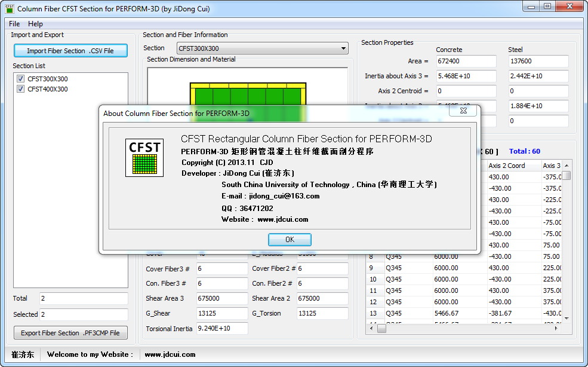
Task: Click Export Fiber Section .PF3CMP File button
Action: click(70, 333)
